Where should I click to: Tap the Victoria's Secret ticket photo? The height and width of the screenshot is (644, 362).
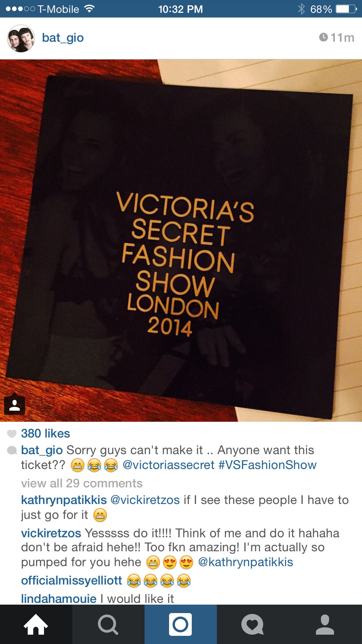pos(181,241)
